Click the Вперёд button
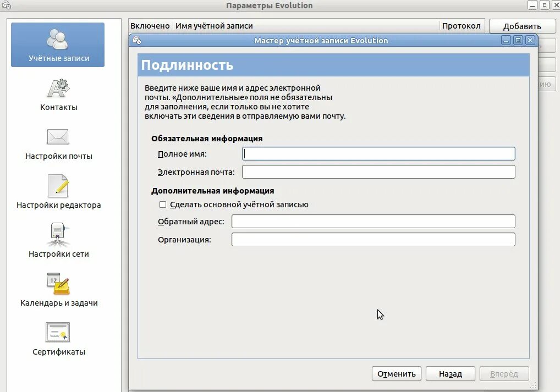560x392 pixels. click(504, 373)
